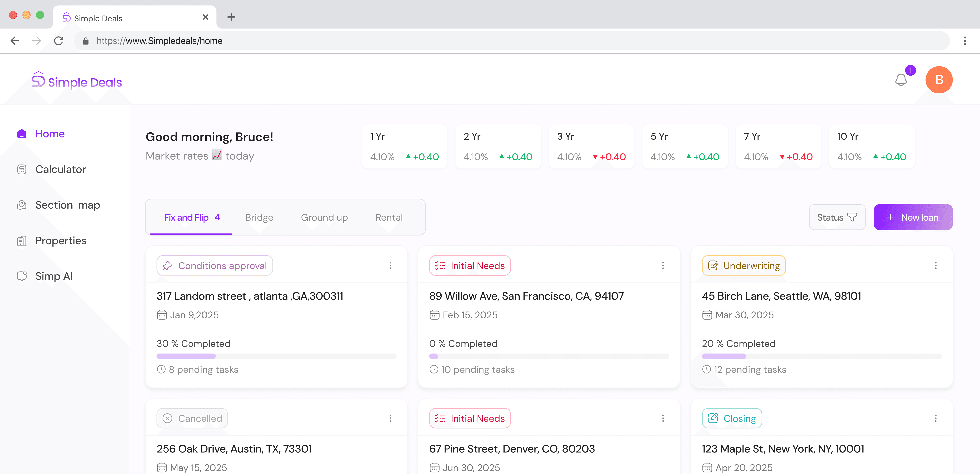The image size is (980, 474).
Task: Click the Cancelled status badge
Action: (192, 419)
